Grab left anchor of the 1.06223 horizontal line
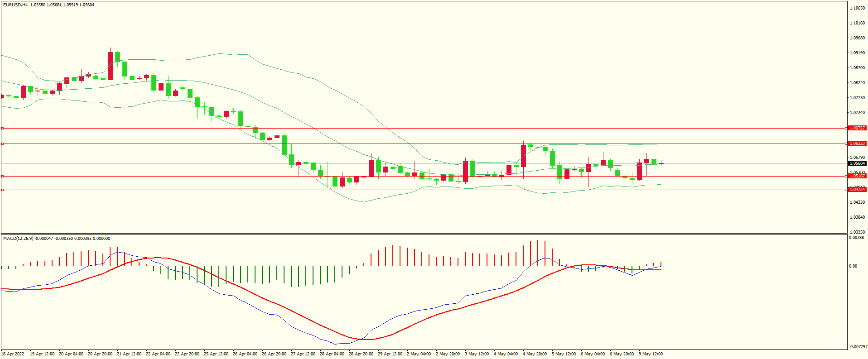 (x=2, y=144)
